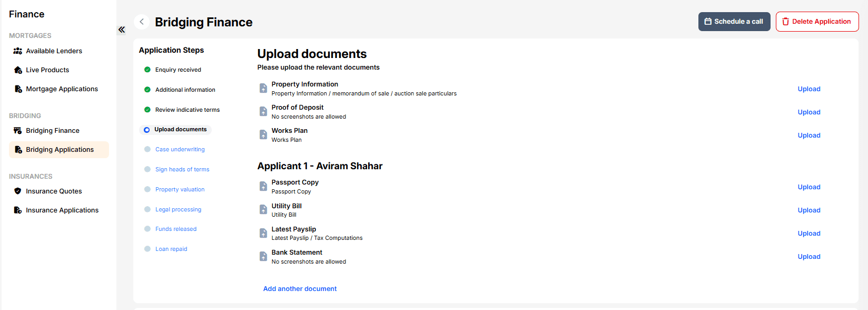
Task: Collapse the sidebar with double-chevron icon
Action: click(122, 30)
